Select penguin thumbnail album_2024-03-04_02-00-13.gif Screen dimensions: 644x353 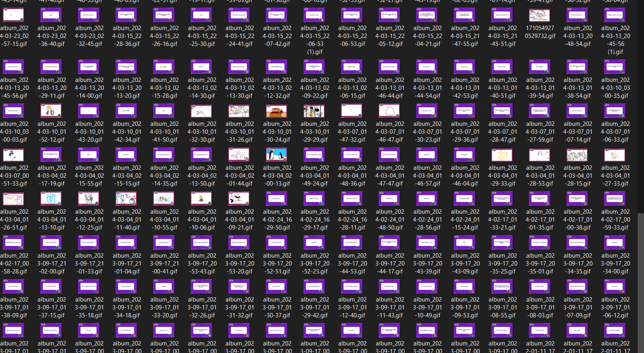[x=277, y=155]
